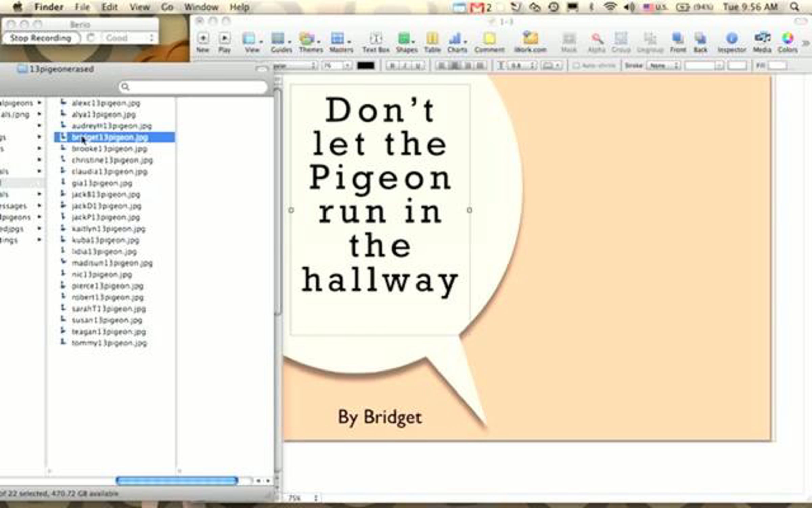Click the "By Bridget" text on the slide
This screenshot has width=812, height=508.
[380, 417]
